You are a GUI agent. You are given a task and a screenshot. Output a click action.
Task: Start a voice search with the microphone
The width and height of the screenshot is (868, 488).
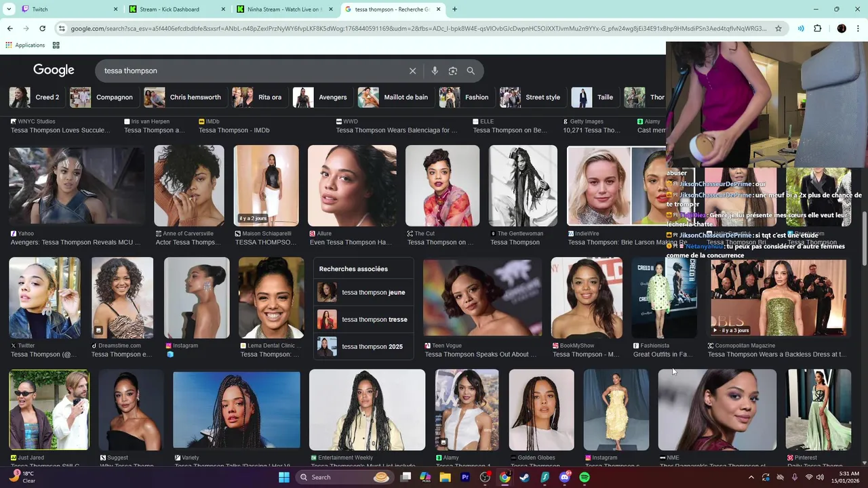[x=435, y=70]
